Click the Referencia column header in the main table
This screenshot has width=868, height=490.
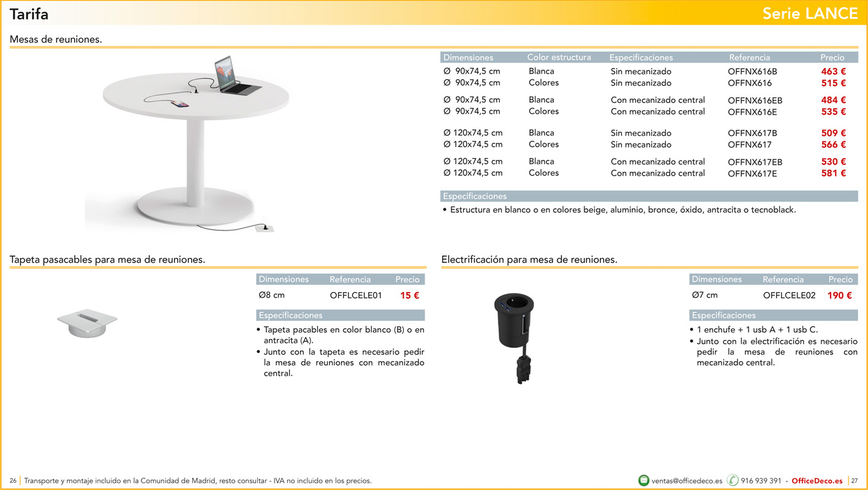[750, 58]
